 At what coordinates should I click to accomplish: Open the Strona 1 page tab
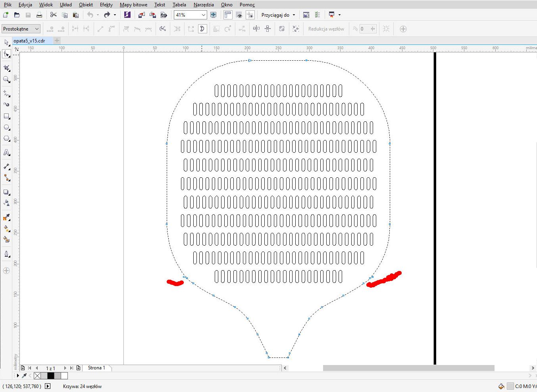[96, 368]
